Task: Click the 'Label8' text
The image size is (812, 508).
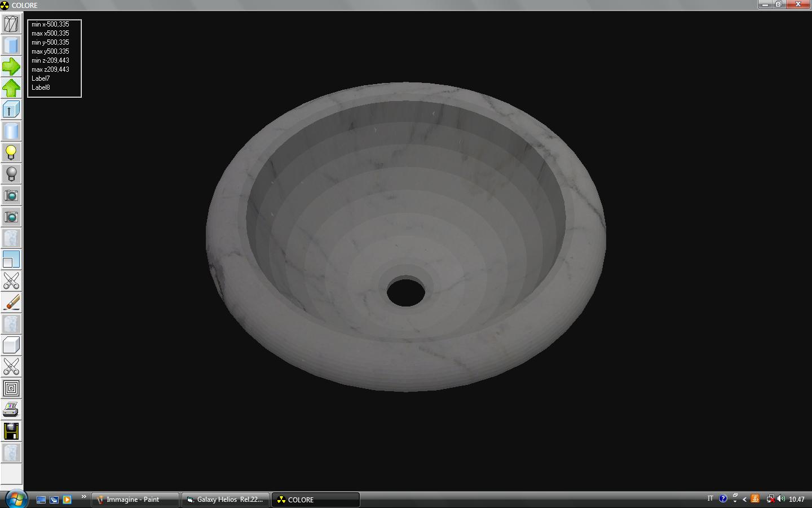Action: 41,87
